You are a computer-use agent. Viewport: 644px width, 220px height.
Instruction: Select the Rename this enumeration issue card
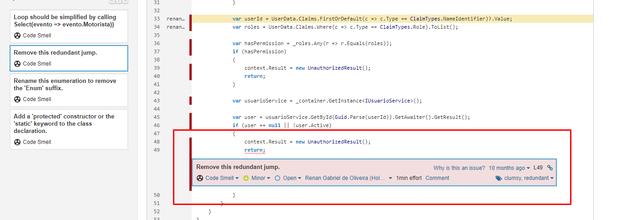(68, 85)
